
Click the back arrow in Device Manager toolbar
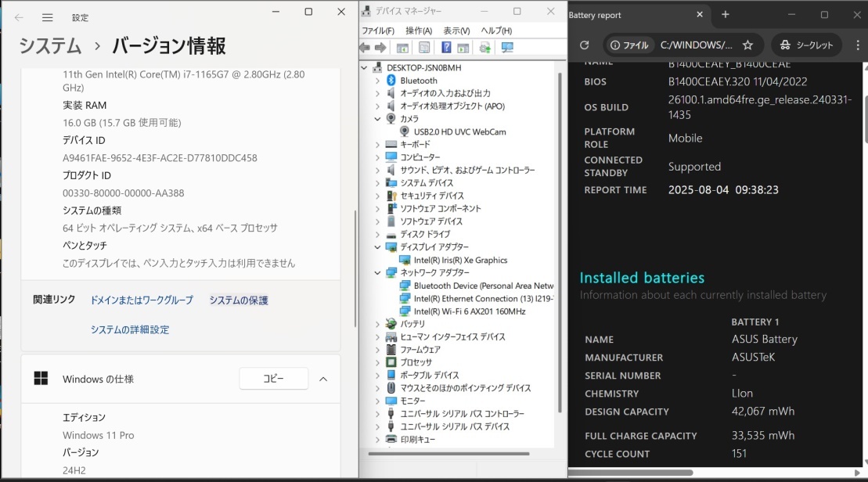(x=365, y=48)
